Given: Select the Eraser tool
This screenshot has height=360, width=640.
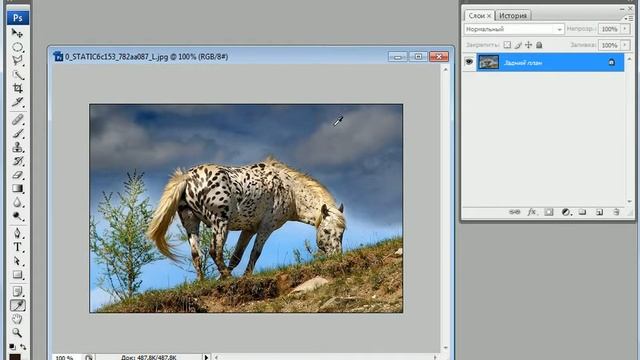Looking at the screenshot, I should [x=17, y=175].
